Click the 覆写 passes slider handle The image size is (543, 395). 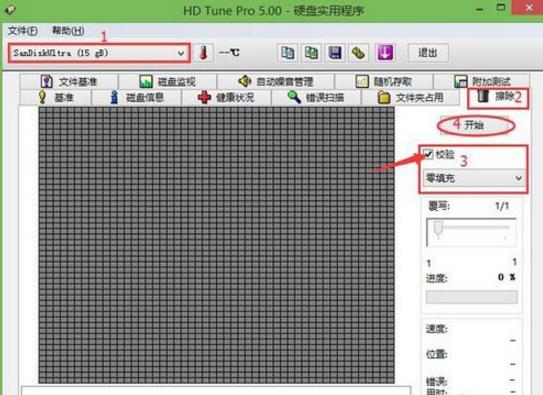[438, 230]
